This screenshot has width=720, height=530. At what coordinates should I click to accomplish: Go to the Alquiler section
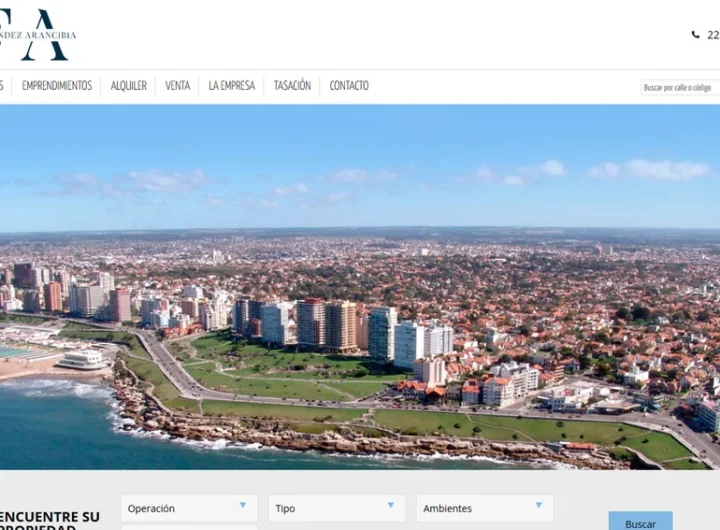click(128, 86)
